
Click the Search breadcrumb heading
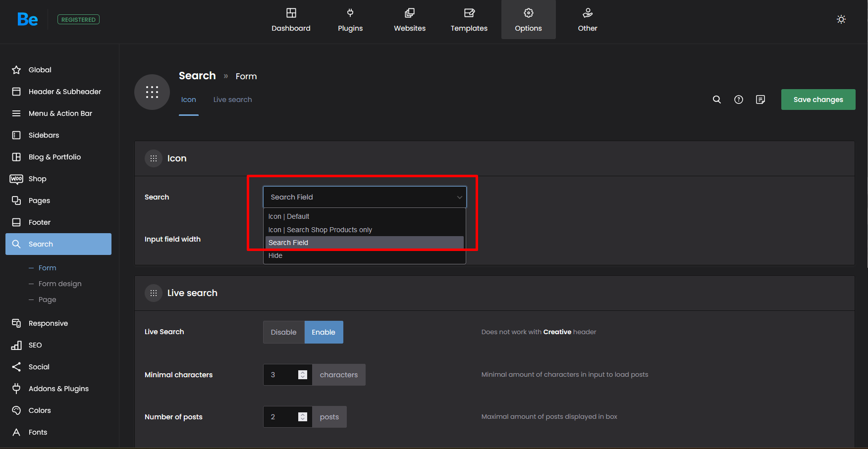coord(197,76)
